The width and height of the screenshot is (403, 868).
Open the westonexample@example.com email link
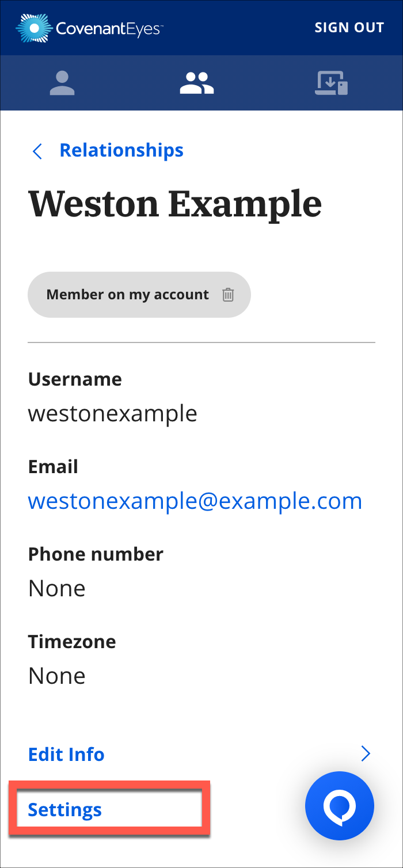(195, 501)
